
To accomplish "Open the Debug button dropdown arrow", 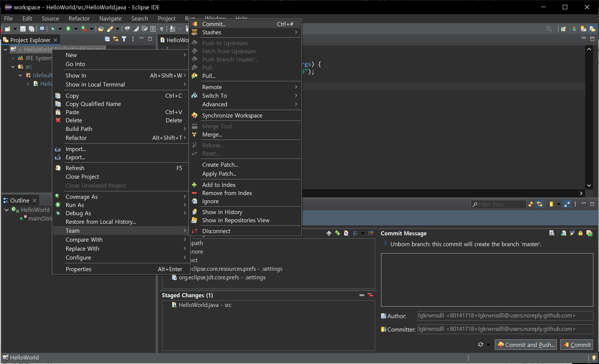I will click(60, 29).
